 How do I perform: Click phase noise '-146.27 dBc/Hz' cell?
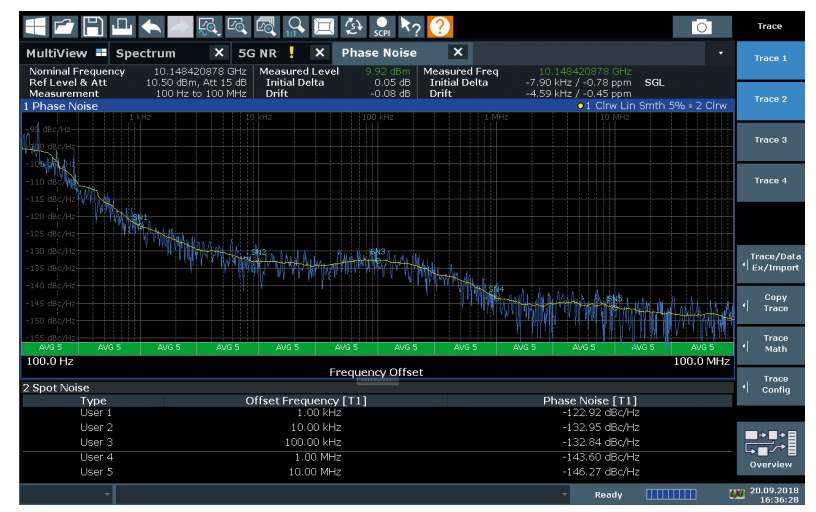(601, 472)
